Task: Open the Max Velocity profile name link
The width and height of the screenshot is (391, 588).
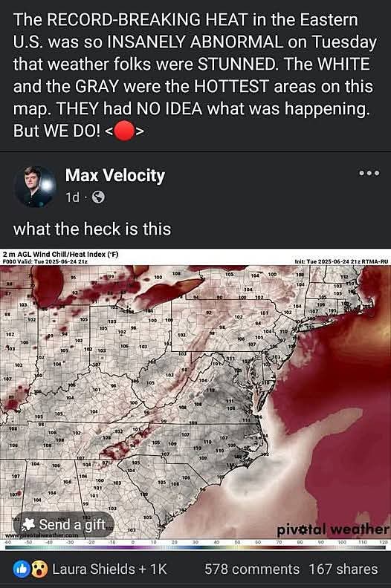Action: point(115,175)
